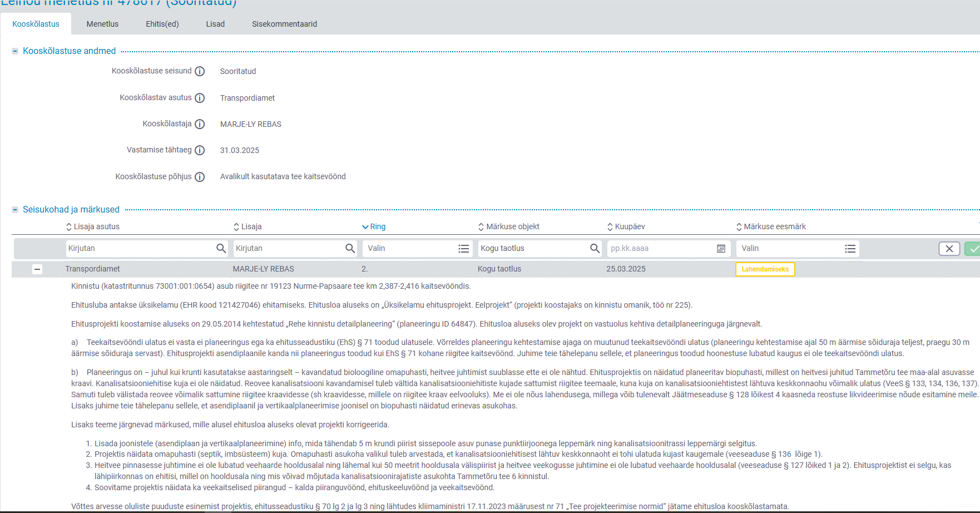Search icon in Märkuse objekt filter
The height and width of the screenshot is (513, 980).
click(595, 248)
